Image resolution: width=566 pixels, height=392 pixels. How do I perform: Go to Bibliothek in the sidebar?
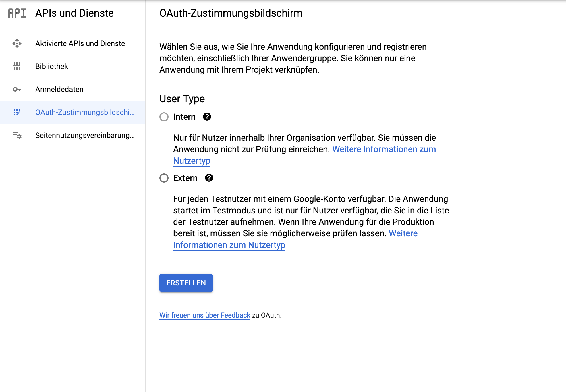(x=73, y=66)
